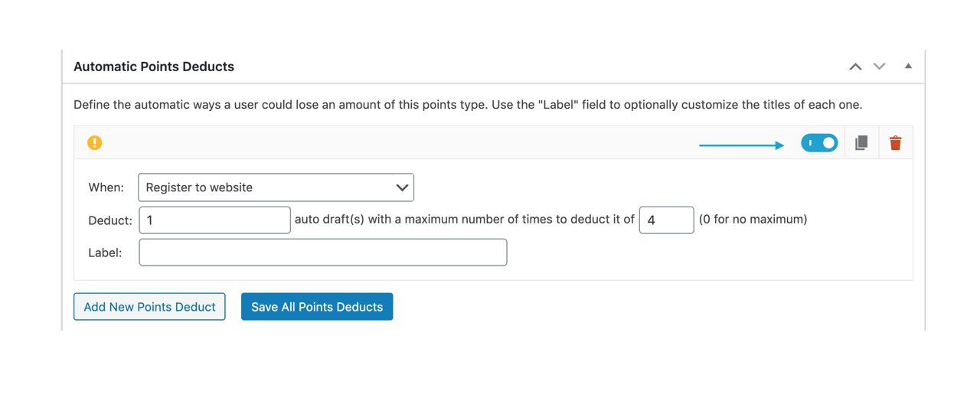Collapse the Automatic Points Deducts panel
This screenshot has width=980, height=414.
[908, 67]
